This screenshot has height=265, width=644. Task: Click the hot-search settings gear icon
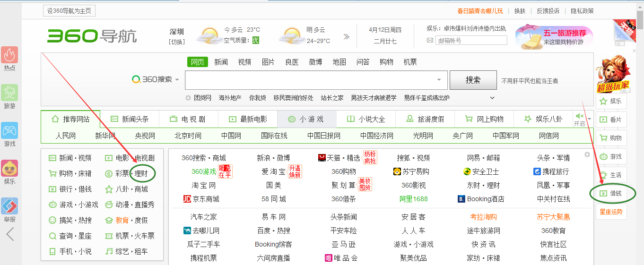click(188, 98)
